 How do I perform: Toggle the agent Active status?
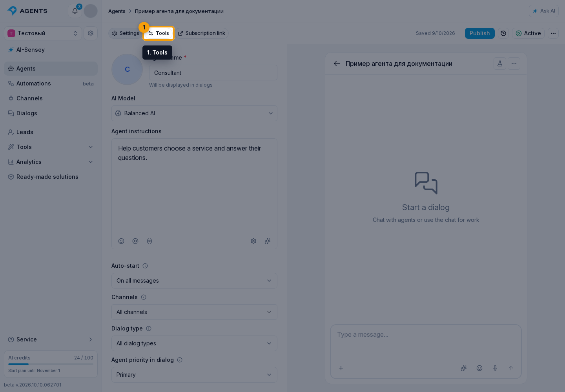point(528,33)
